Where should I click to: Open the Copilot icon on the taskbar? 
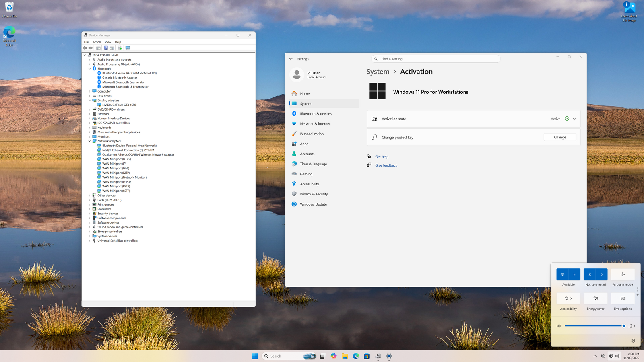tap(334, 356)
